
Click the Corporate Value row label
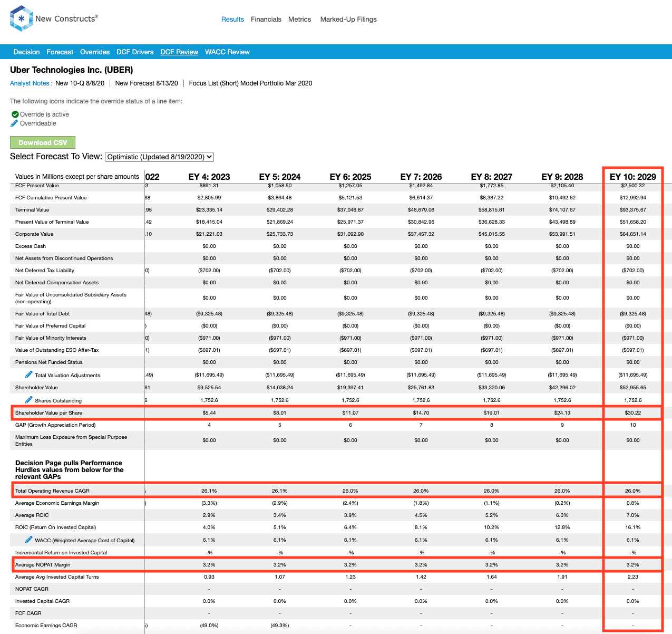click(x=34, y=234)
